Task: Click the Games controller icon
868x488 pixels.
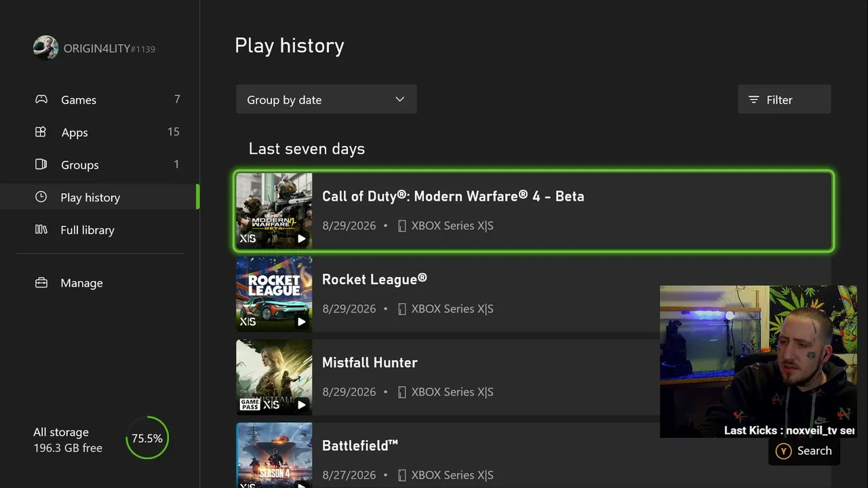Action: tap(41, 99)
